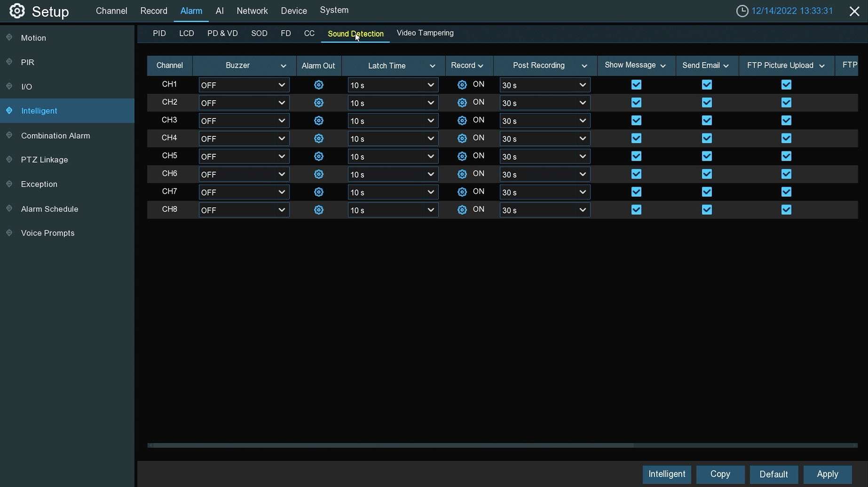868x487 pixels.
Task: Click the clock icon beside the date
Action: [x=742, y=11]
